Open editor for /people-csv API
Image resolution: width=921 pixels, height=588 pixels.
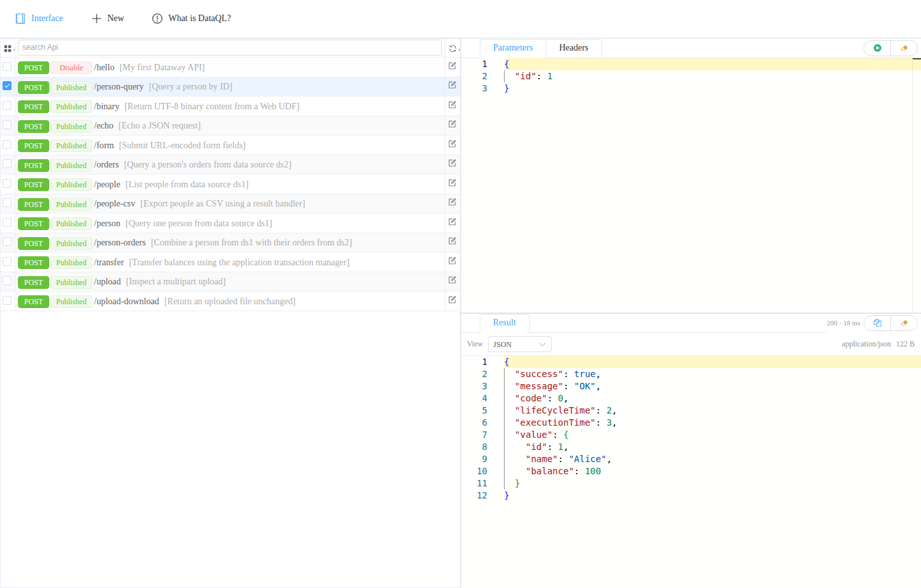452,202
